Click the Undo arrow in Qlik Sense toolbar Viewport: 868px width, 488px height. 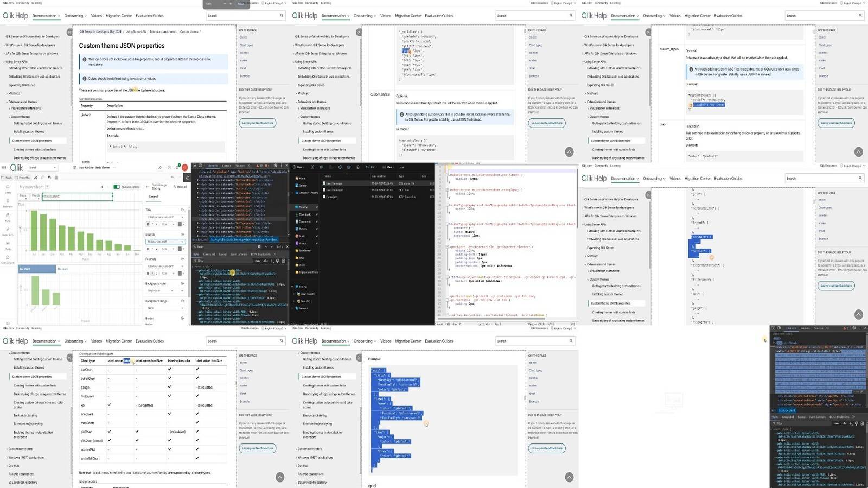pyautogui.click(x=173, y=178)
